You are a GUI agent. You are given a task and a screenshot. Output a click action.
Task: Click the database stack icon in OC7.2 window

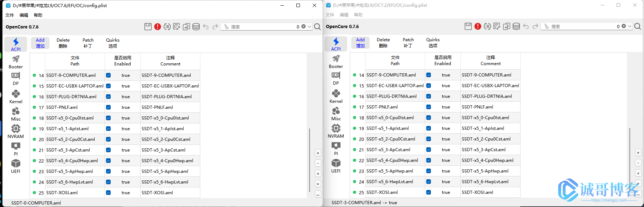pyautogui.click(x=516, y=26)
